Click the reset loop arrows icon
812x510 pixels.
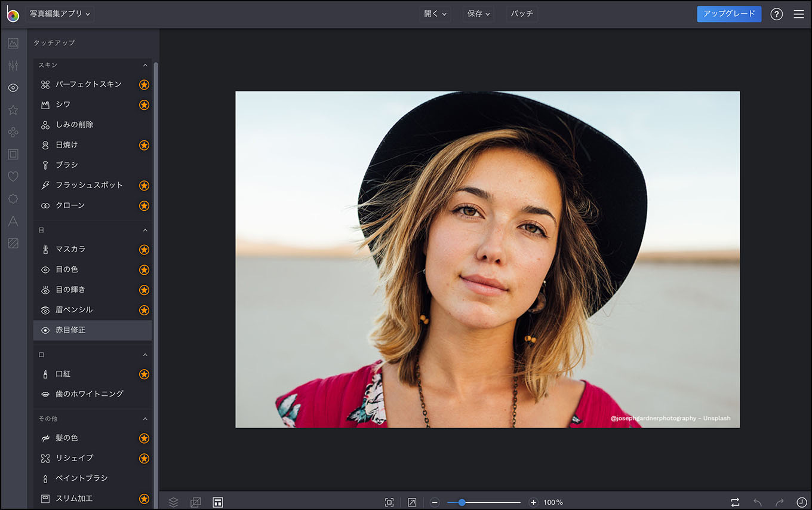(x=735, y=502)
